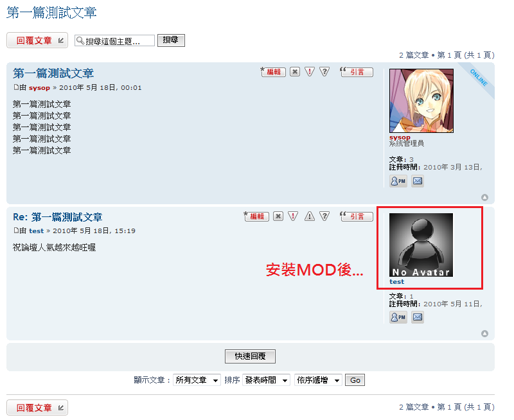This screenshot has height=420, width=514.
Task: Delete test's reply using the X icon
Action: click(x=278, y=216)
